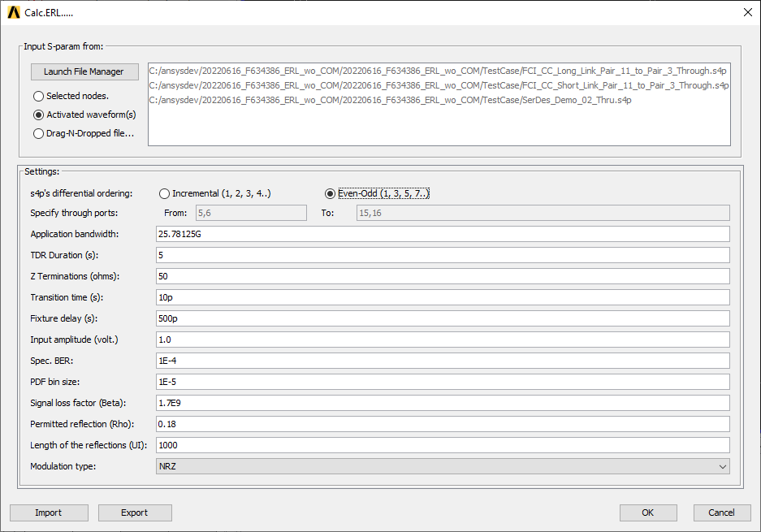Edit the Transition time field

click(x=443, y=297)
